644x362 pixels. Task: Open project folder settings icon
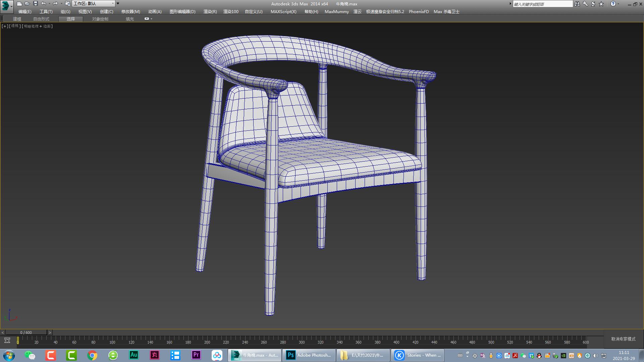tap(67, 4)
